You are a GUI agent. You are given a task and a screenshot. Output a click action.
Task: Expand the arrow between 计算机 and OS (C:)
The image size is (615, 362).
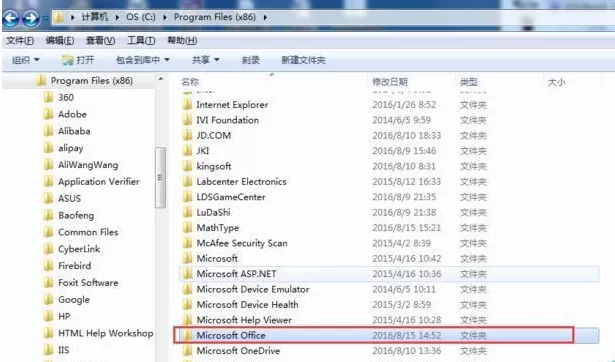coord(117,18)
